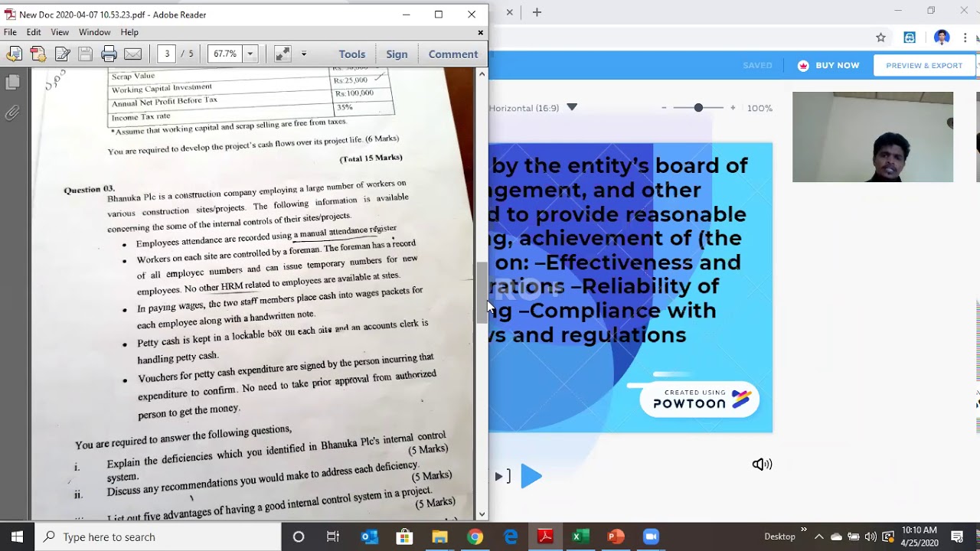
Task: Click the zoom in plus in Powtoon
Action: pos(733,108)
